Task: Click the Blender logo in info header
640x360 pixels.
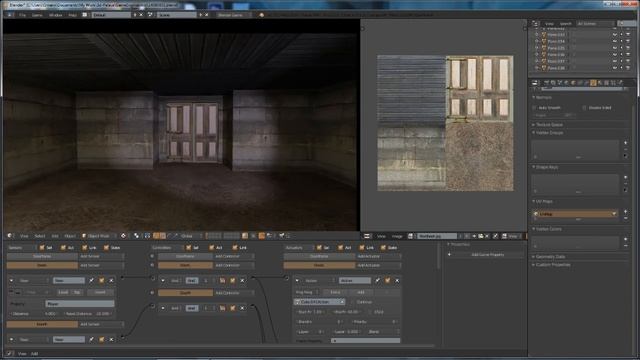Action: [261, 15]
